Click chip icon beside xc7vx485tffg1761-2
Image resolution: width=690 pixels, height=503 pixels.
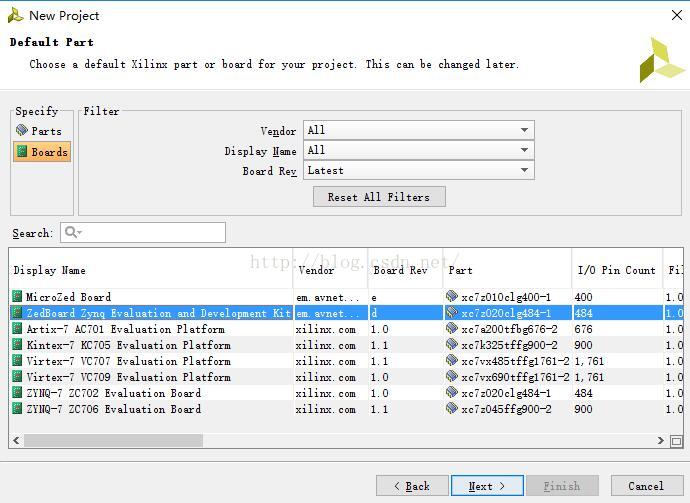coord(452,360)
